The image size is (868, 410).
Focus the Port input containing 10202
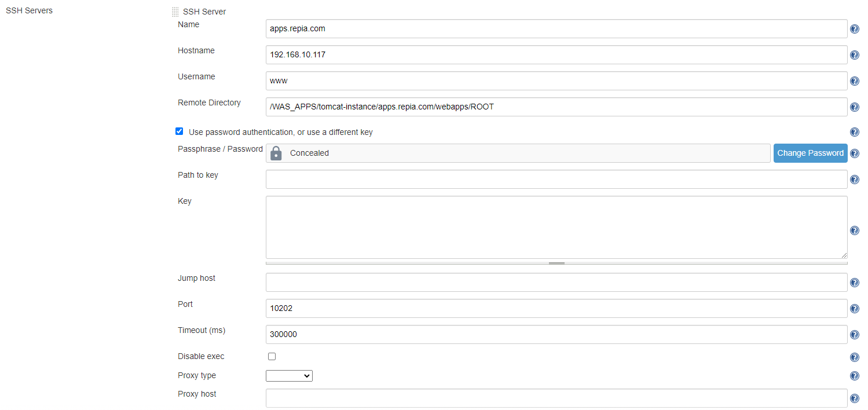pos(556,309)
